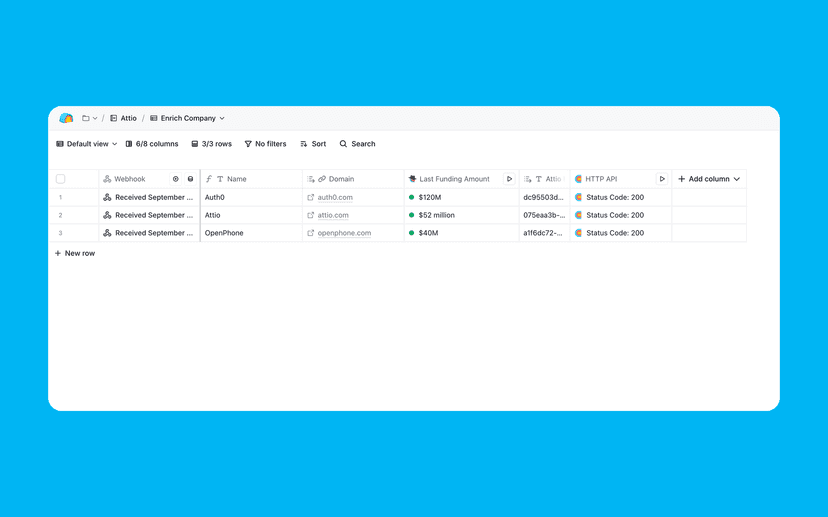828x517 pixels.
Task: Click the green status dot for $120M
Action: [412, 197]
